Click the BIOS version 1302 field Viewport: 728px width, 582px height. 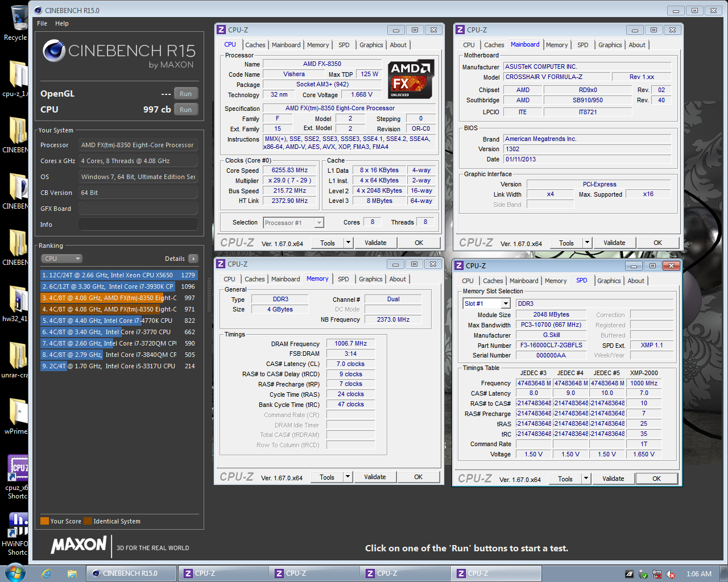click(588, 149)
